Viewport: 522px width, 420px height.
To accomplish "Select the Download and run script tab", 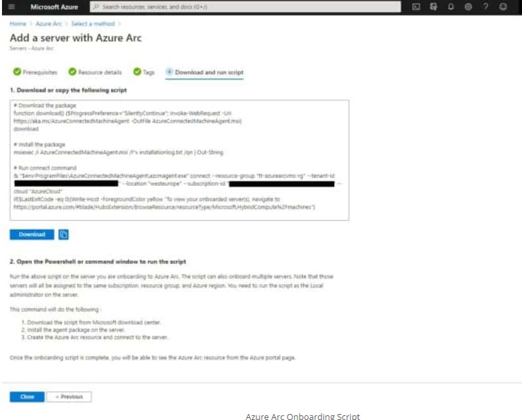I will [x=205, y=72].
